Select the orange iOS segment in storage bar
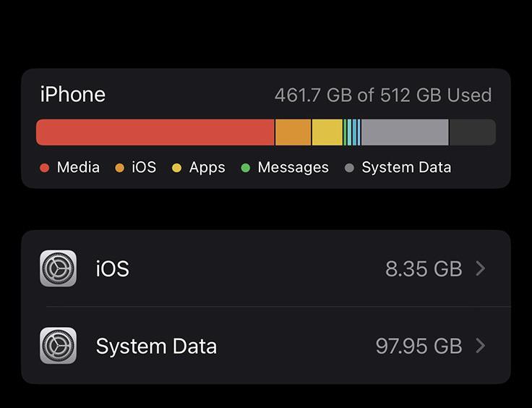Image resolution: width=532 pixels, height=408 pixels. click(293, 132)
